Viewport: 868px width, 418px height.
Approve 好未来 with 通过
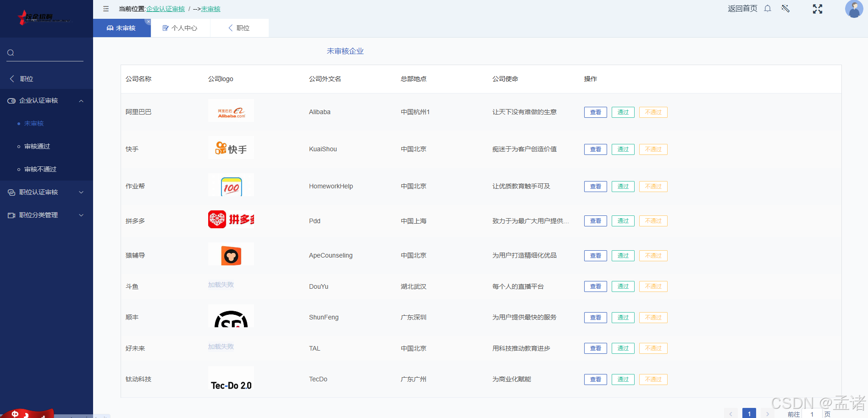[623, 348]
